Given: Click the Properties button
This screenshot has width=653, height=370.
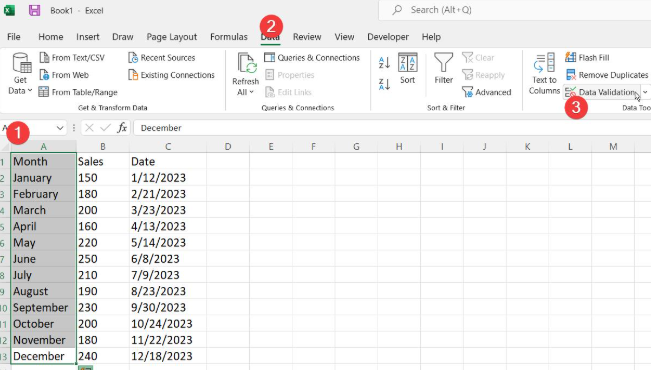Looking at the screenshot, I should tap(290, 75).
